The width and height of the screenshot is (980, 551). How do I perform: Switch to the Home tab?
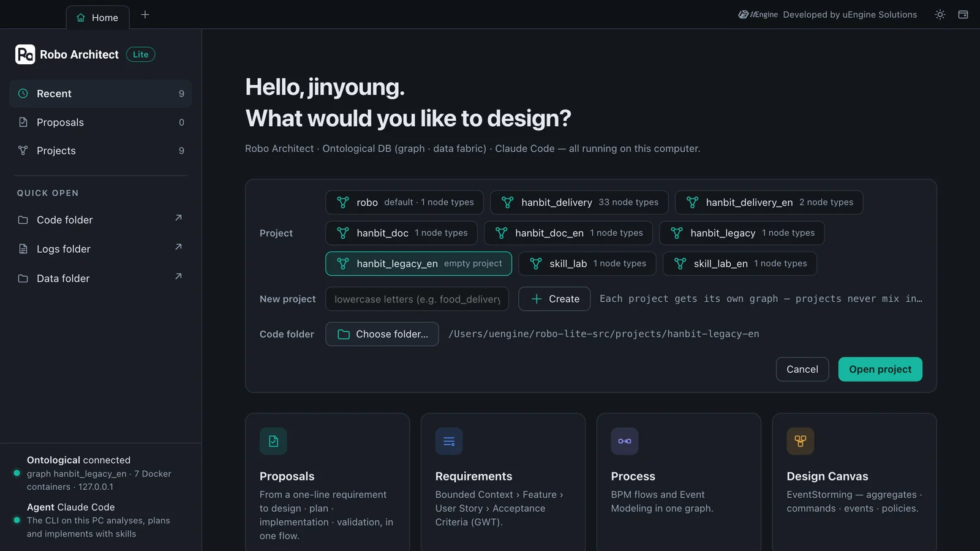coord(97,18)
